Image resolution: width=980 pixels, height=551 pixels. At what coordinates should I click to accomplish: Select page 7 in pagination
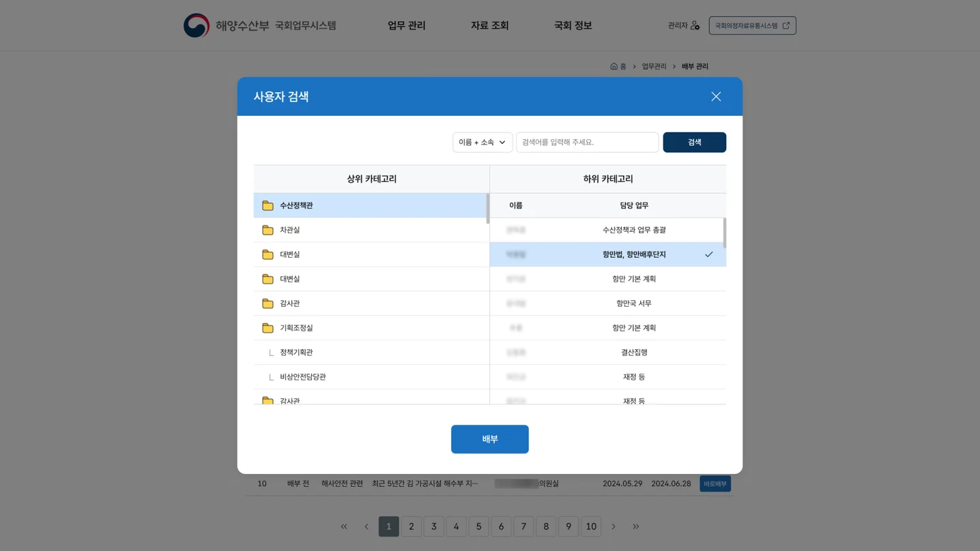(x=523, y=526)
